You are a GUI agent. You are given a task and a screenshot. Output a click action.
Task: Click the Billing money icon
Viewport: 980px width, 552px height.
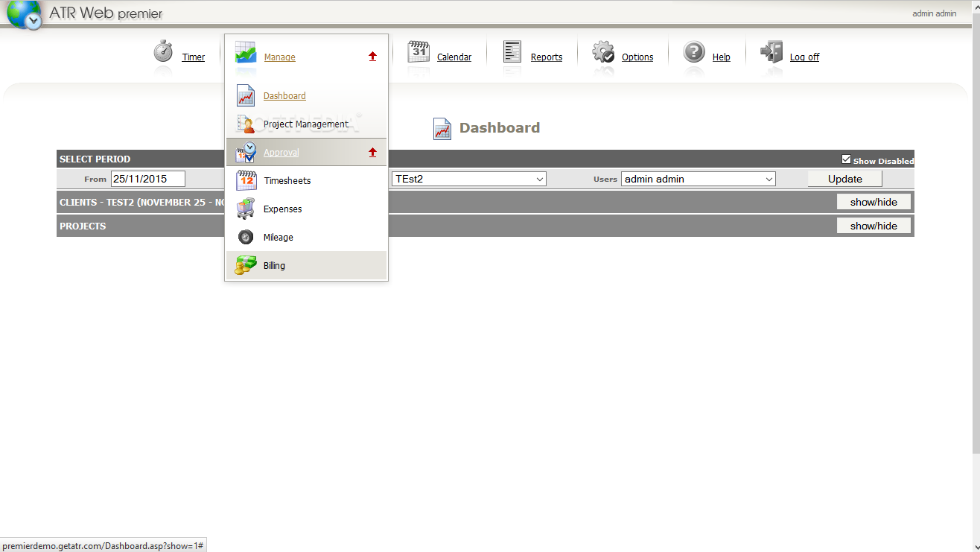(246, 265)
